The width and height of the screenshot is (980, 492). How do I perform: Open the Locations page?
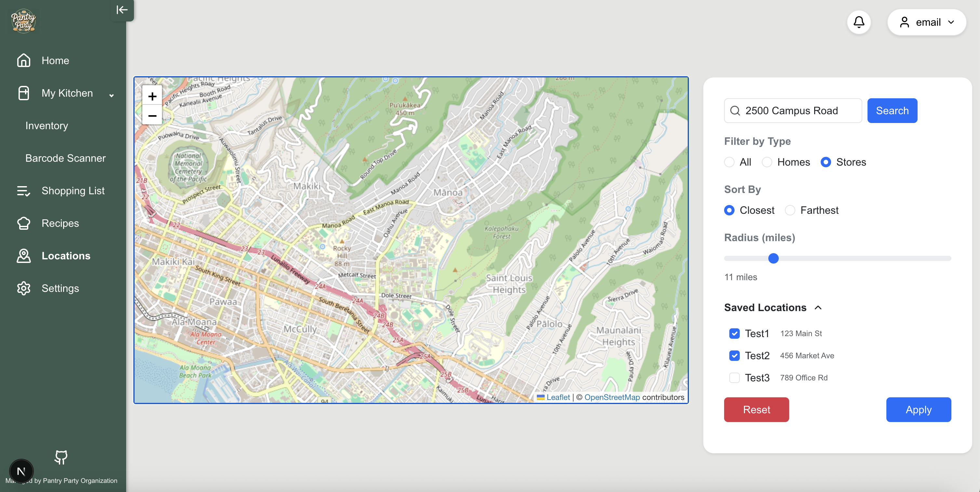(x=66, y=255)
